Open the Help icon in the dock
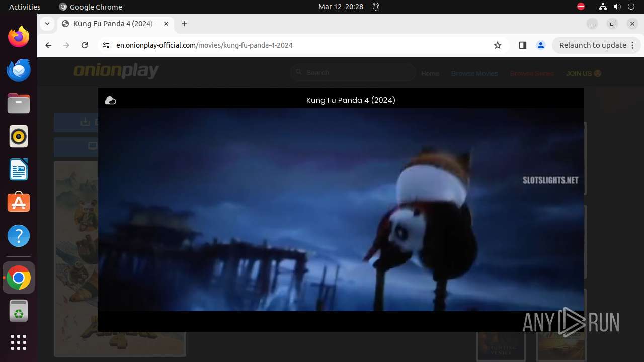The width and height of the screenshot is (644, 362). point(19,236)
